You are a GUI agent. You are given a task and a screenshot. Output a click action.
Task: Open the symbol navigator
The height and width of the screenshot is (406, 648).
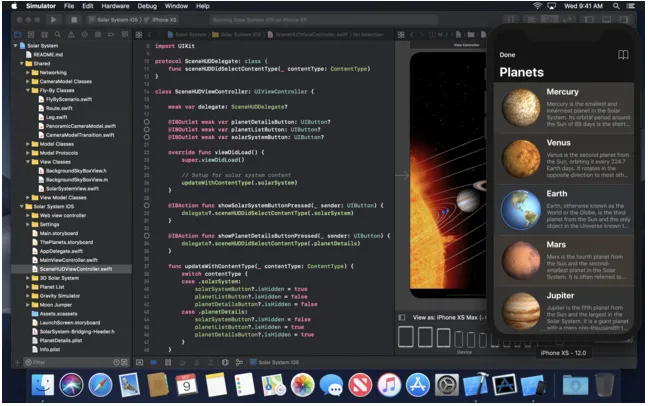pos(44,35)
